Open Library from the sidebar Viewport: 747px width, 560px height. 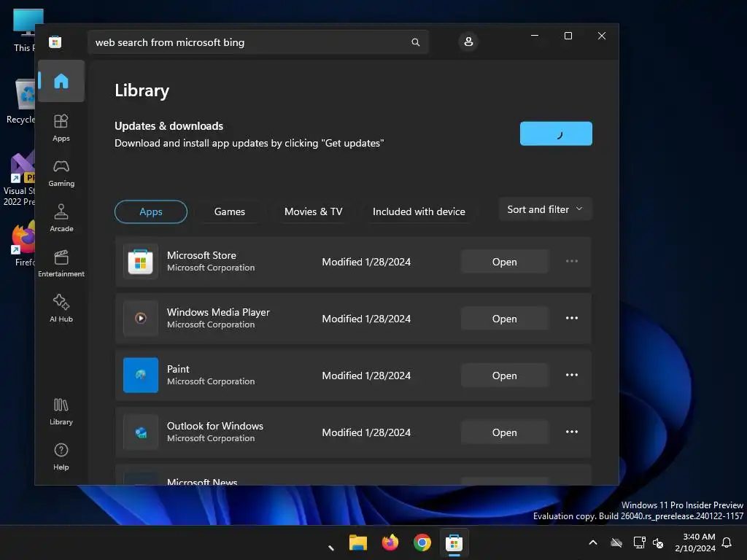point(61,411)
